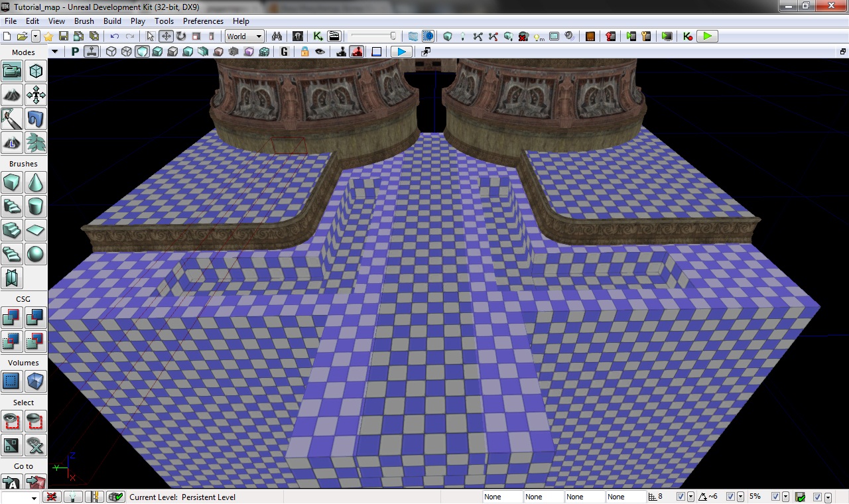Activate Terrain editing mode
This screenshot has width=849, height=504.
[x=12, y=95]
